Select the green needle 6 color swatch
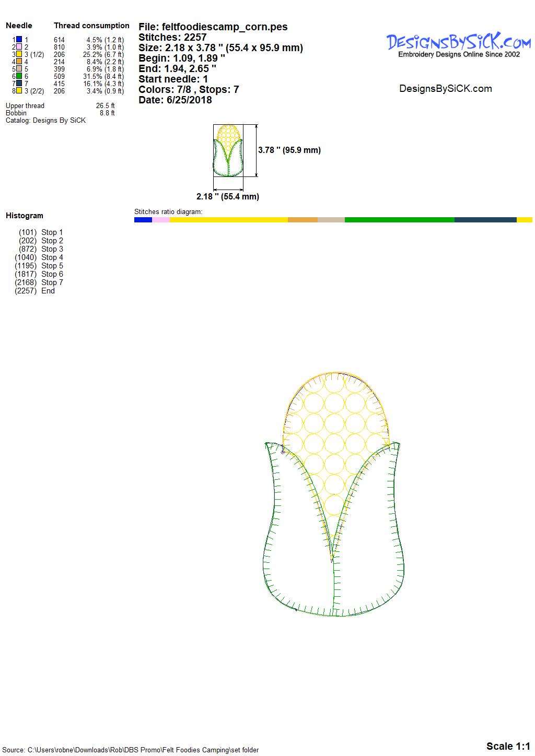Screen dimensions: 535x756 pyautogui.click(x=19, y=76)
